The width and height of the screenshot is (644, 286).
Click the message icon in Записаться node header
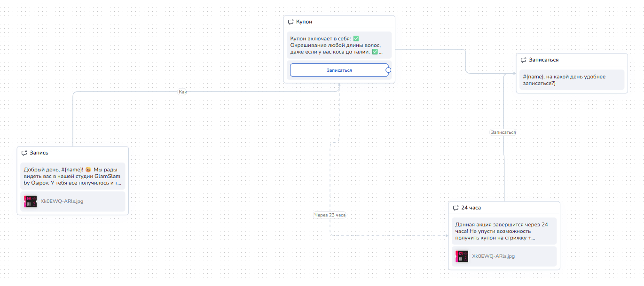click(x=524, y=60)
